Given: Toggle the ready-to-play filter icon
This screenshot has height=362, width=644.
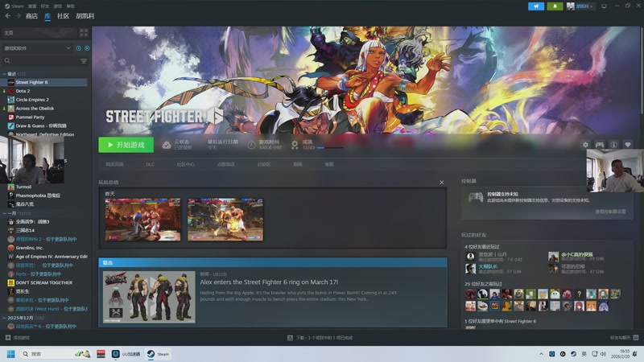Looking at the screenshot, I should coord(87,48).
